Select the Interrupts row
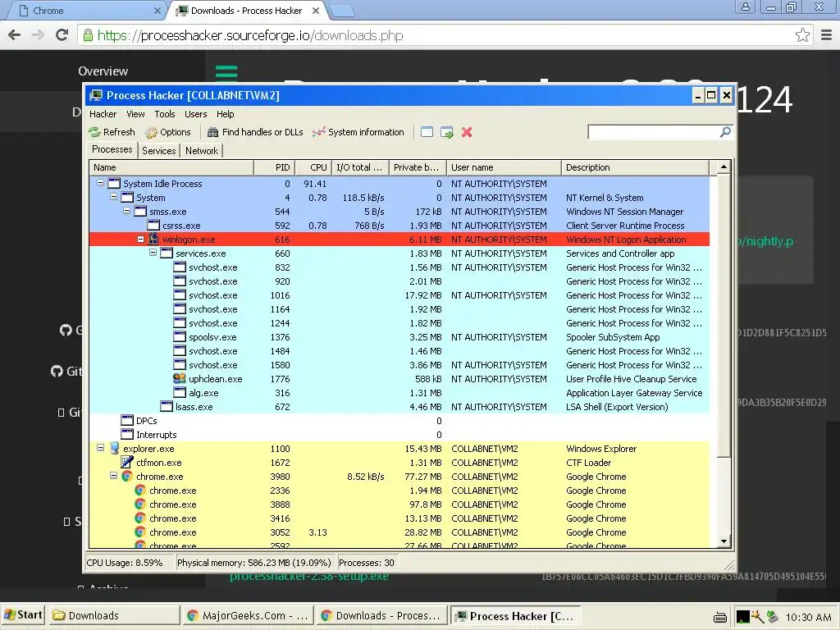Screen dimensions: 840x630 click(x=399, y=435)
